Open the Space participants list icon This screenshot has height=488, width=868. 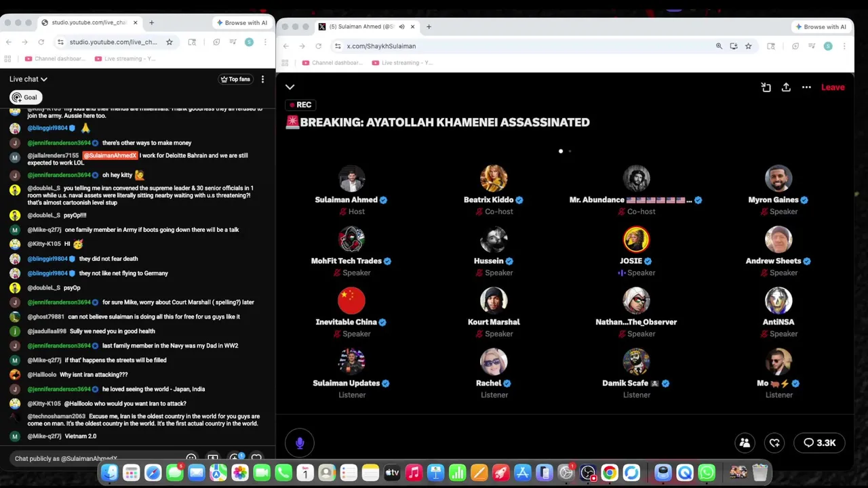pyautogui.click(x=745, y=443)
